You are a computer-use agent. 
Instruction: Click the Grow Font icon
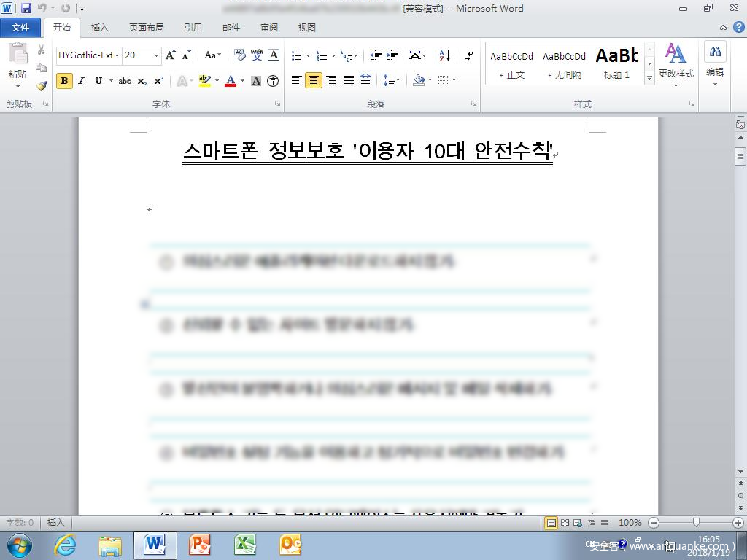(170, 55)
